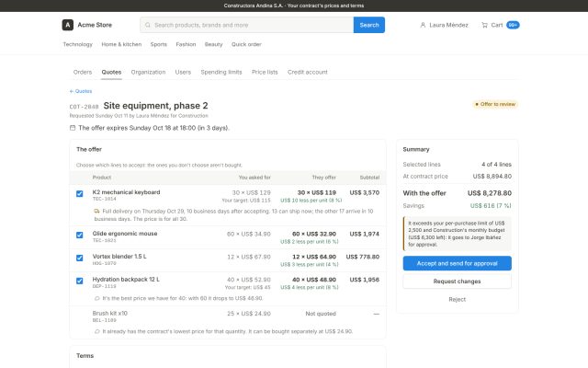Viewport: 588px width, 368px height.
Task: Click offered price 60 × US$ 32.90
Action: [x=314, y=234]
